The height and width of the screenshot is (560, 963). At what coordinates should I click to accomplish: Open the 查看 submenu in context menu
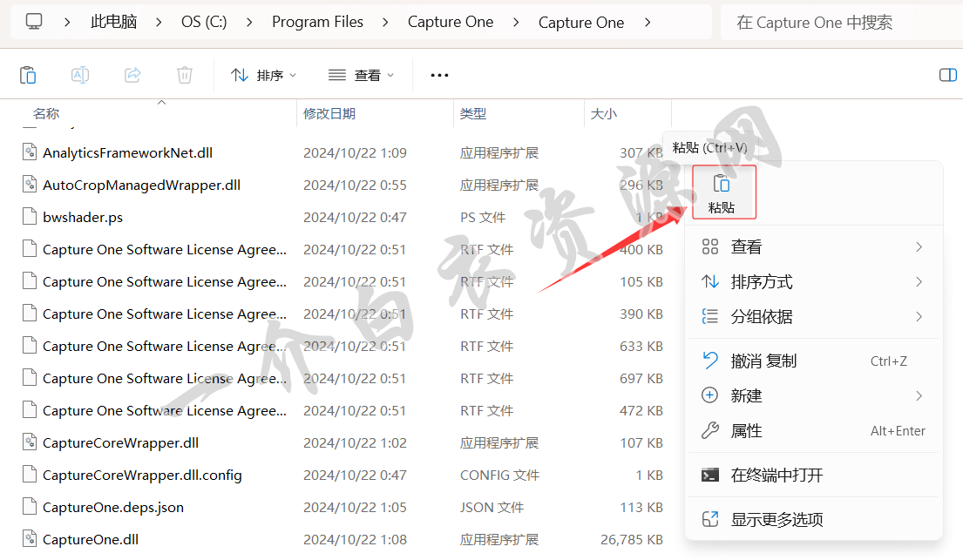(813, 246)
